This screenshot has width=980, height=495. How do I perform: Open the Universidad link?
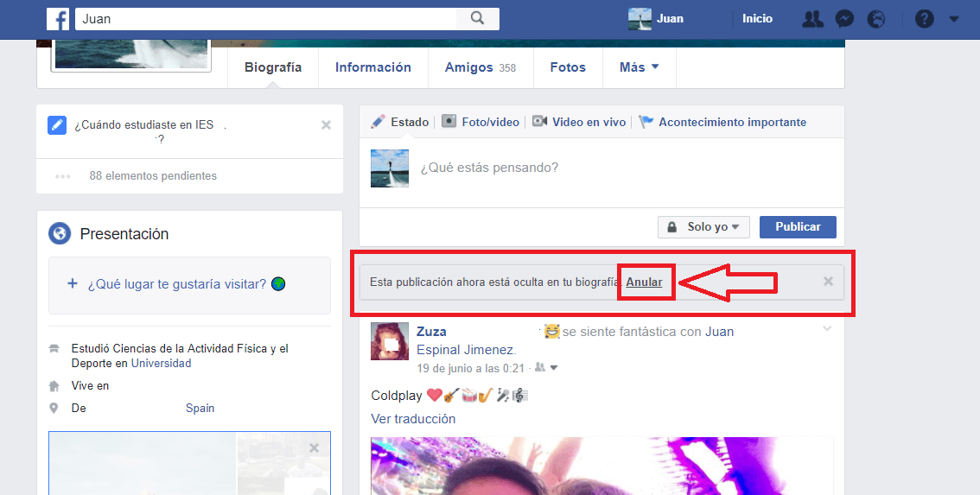tap(162, 364)
